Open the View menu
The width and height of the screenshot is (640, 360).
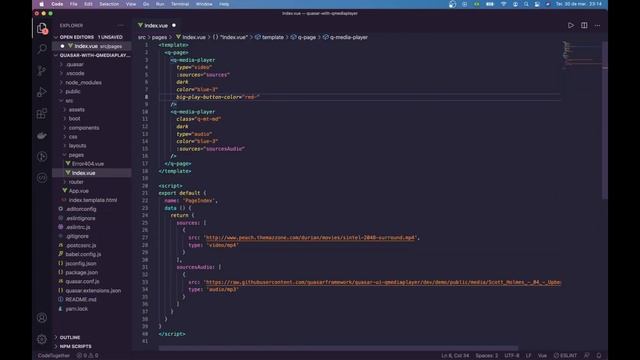coord(131,4)
